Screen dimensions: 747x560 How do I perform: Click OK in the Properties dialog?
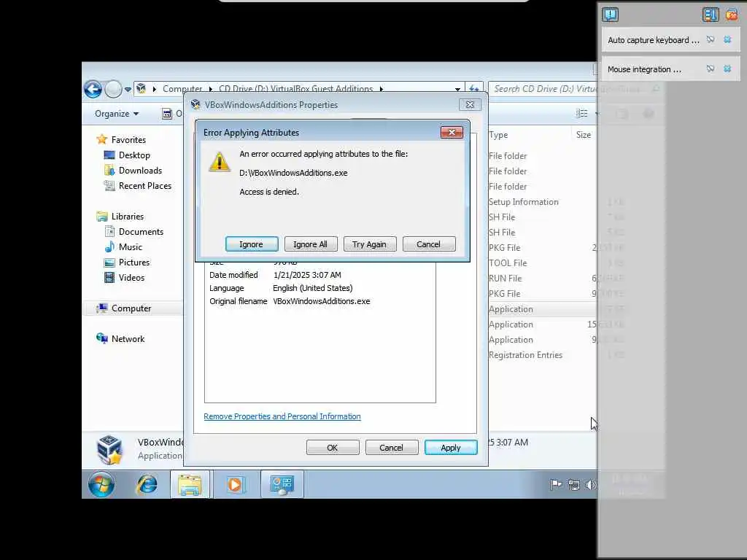(333, 448)
